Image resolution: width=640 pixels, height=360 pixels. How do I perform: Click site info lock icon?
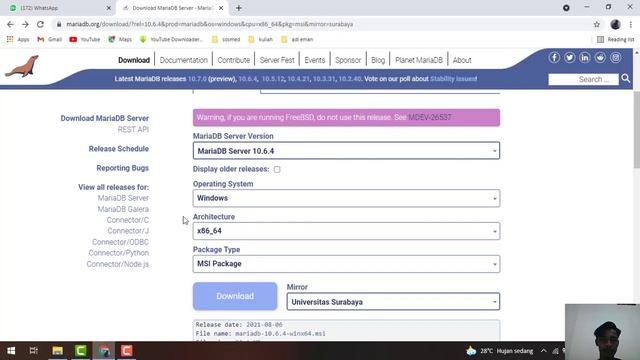(59, 24)
